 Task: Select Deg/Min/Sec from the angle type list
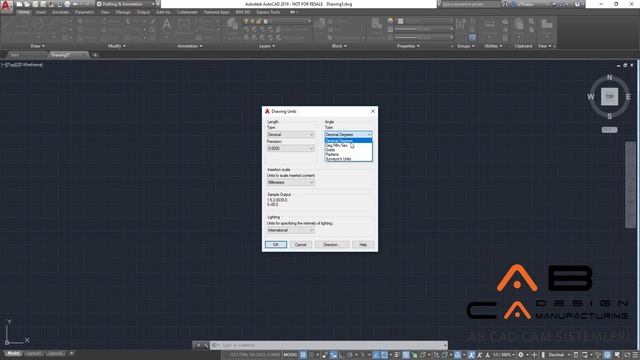pos(348,145)
